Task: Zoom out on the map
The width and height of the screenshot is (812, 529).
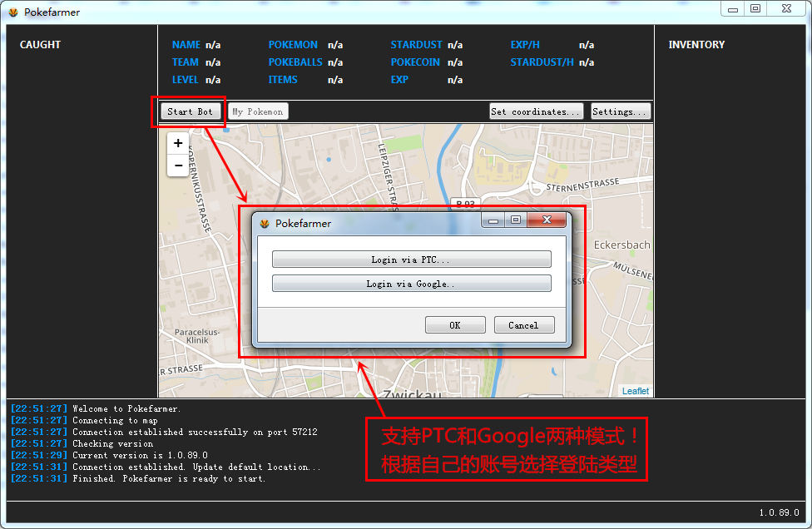Action: [x=178, y=166]
